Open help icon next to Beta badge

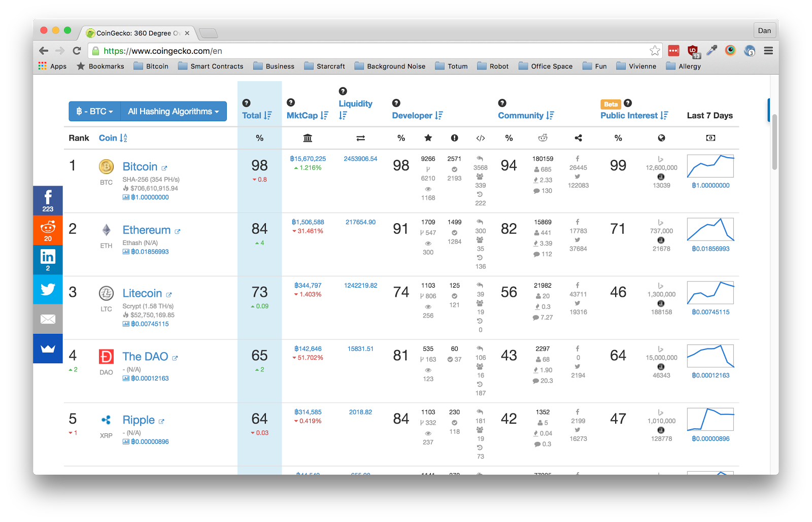[628, 103]
